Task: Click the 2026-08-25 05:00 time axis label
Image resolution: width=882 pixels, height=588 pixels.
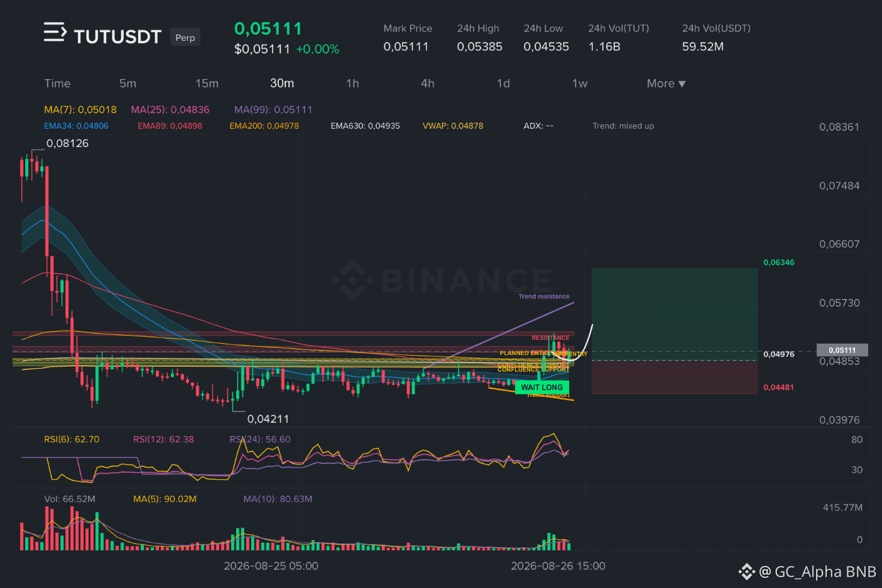Action: coord(271,566)
